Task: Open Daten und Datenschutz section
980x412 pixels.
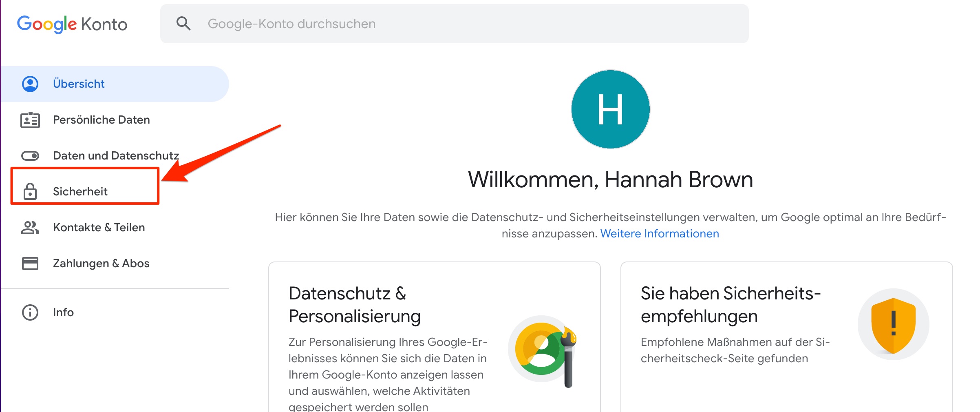Action: pos(116,156)
